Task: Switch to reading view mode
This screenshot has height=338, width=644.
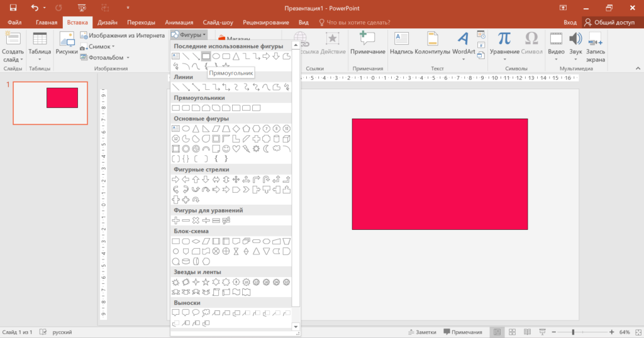Action: pyautogui.click(x=527, y=332)
